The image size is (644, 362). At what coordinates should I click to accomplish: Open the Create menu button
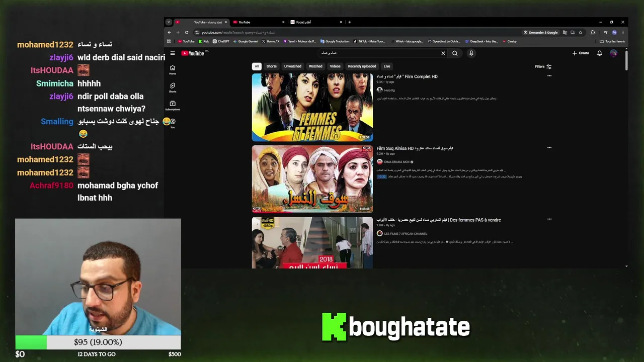[581, 53]
